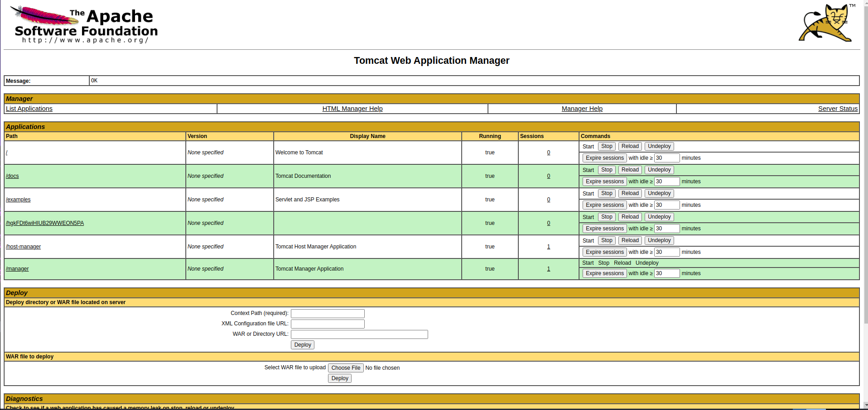Undeploy the /hgkFDt6wiHIUB29WWEON5PA application

click(659, 217)
